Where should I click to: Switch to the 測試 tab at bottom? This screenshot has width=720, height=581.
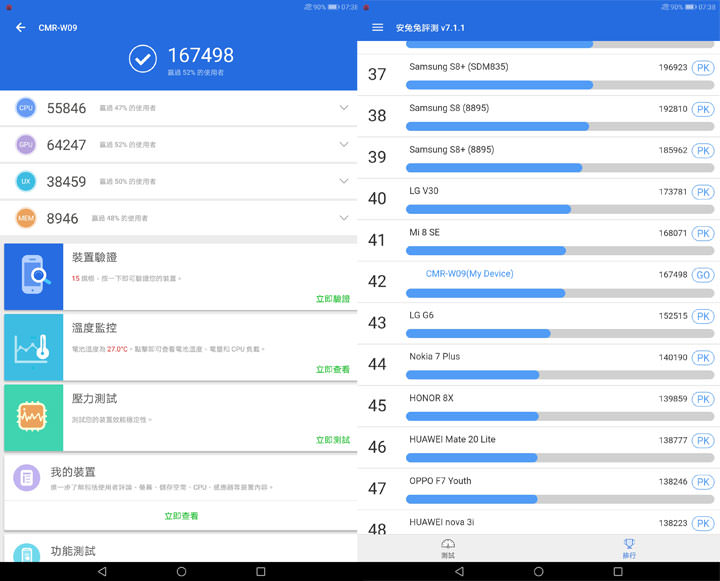pyautogui.click(x=447, y=548)
